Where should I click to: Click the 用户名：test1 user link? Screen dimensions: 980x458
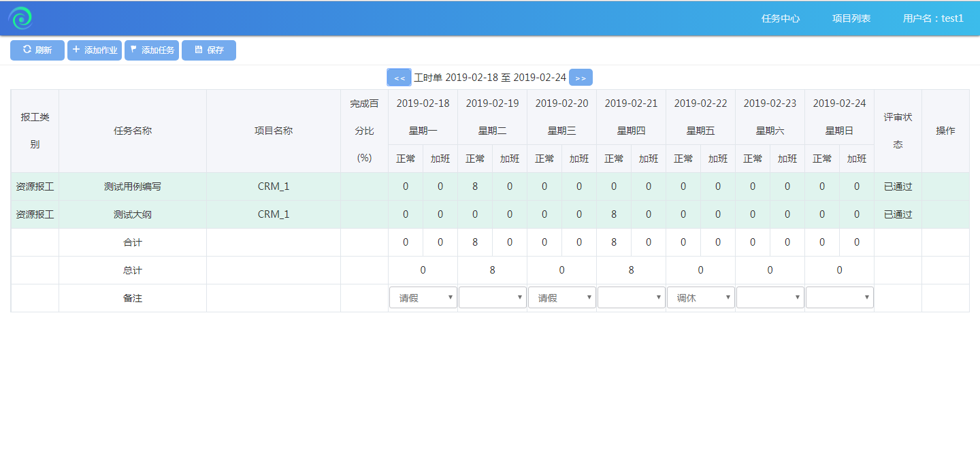point(933,18)
